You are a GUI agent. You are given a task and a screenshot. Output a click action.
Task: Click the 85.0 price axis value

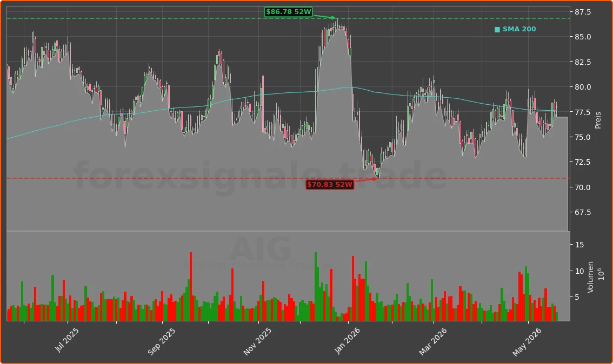click(x=583, y=37)
